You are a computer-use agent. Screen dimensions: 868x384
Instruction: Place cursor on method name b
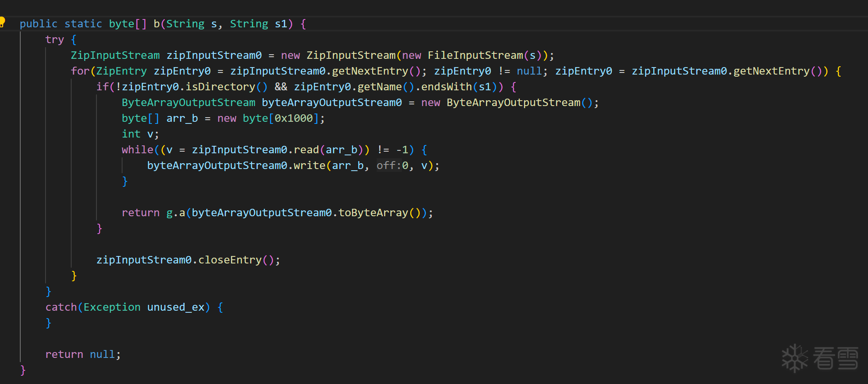pos(157,24)
